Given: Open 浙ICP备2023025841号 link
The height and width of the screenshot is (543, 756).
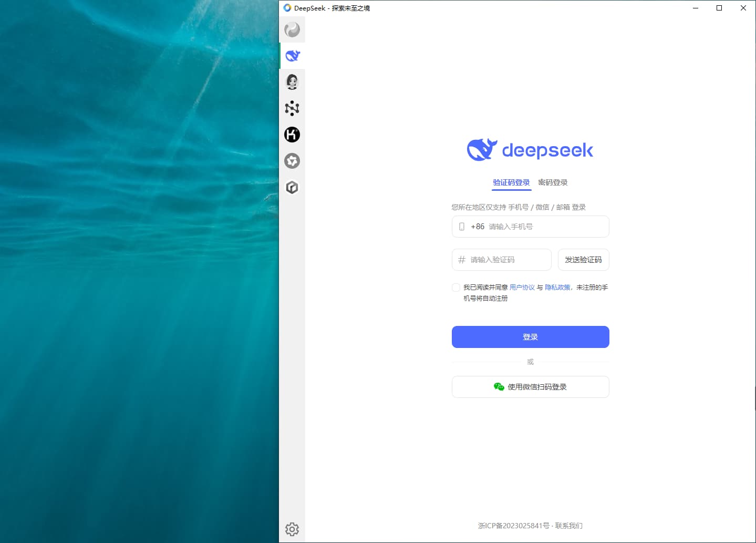Looking at the screenshot, I should (x=514, y=526).
